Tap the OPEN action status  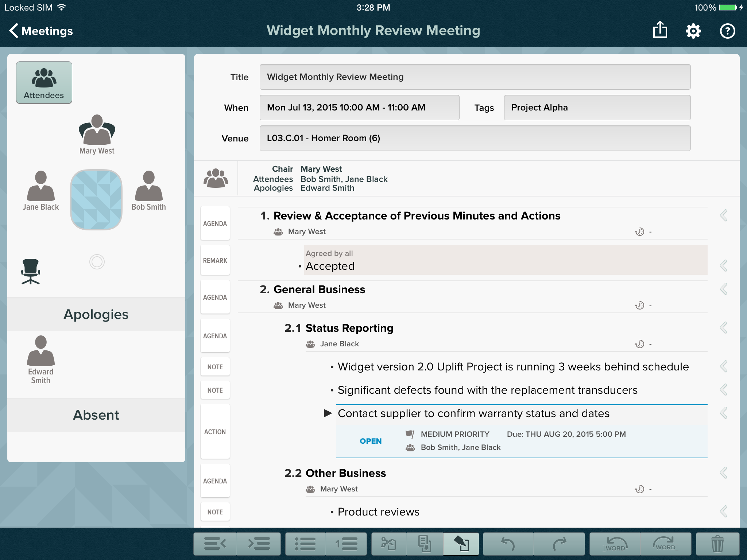(371, 441)
